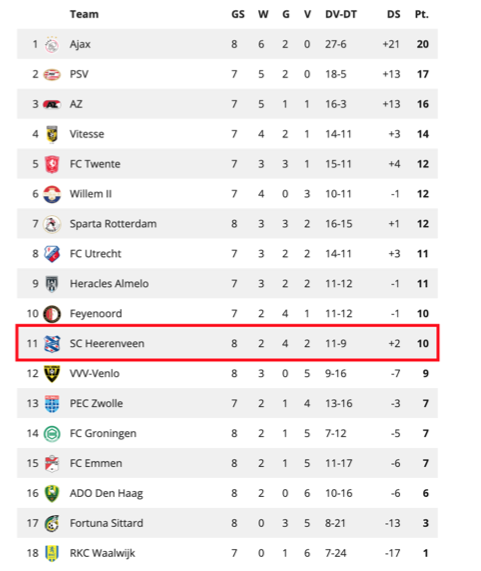Open the FC Twente logo
This screenshot has width=481, height=571.
52,164
